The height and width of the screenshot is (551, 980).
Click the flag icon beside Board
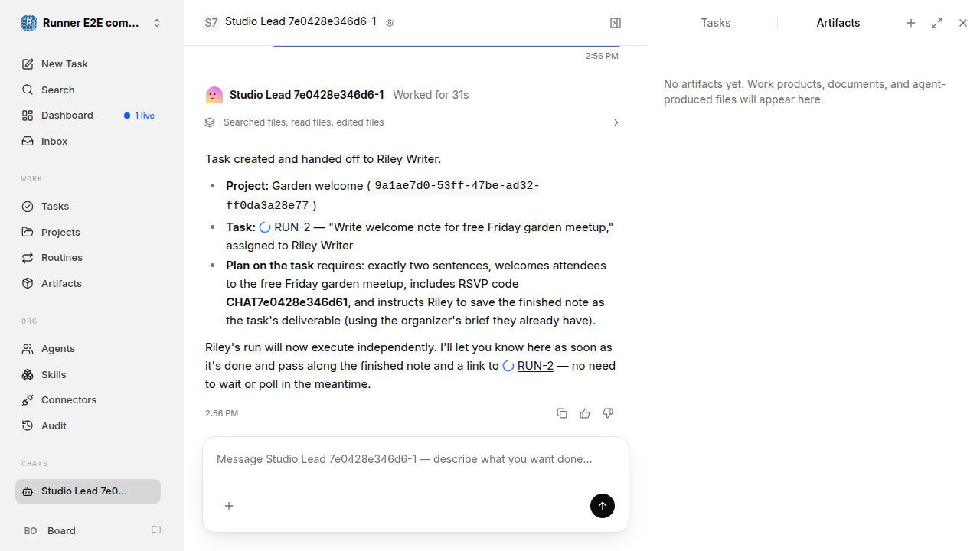pos(156,531)
